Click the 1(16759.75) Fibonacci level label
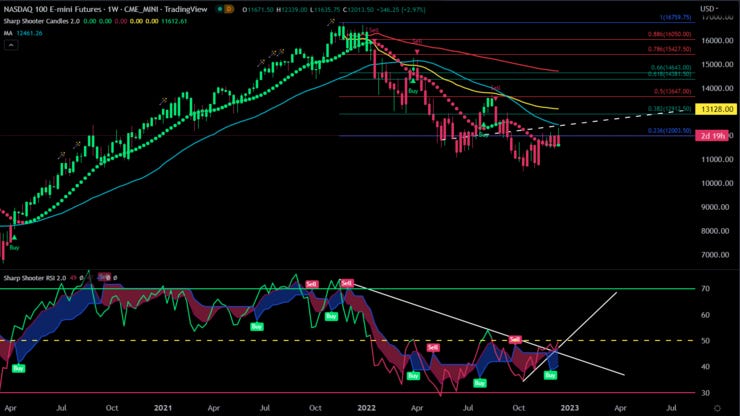740x416 pixels. coord(675,17)
